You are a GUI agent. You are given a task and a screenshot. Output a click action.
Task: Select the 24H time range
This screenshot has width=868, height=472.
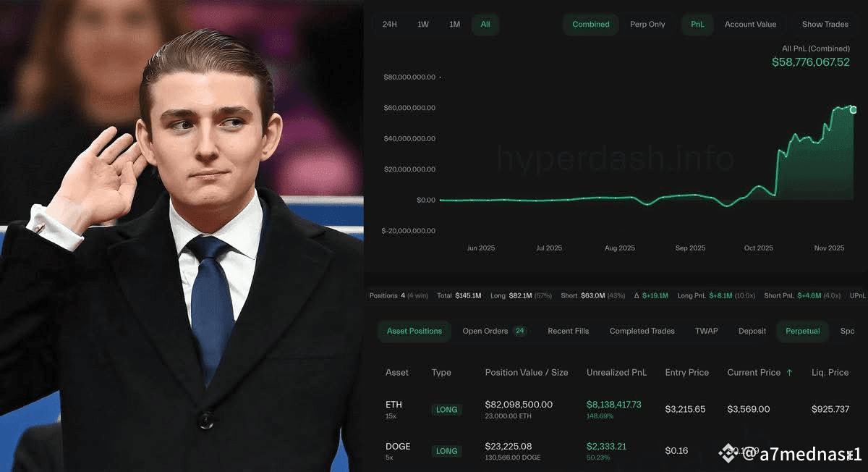click(x=390, y=25)
